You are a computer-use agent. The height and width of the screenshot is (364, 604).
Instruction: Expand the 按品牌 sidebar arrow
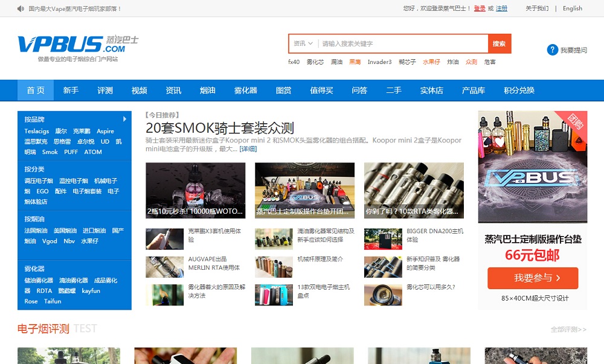pyautogui.click(x=124, y=120)
